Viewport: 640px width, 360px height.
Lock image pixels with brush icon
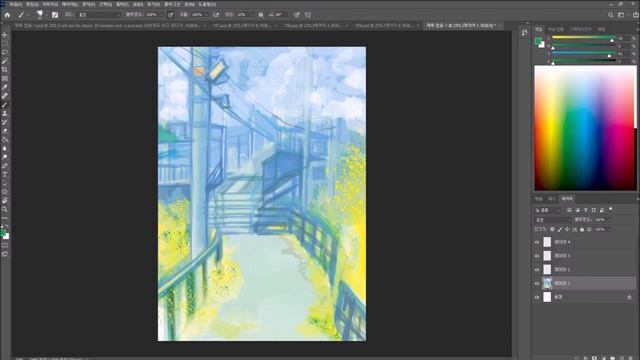click(x=560, y=229)
